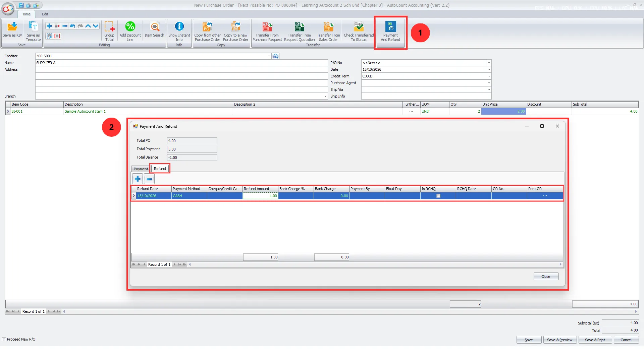Click the Total Payment field
Viewport: 644px width, 362px height.
tap(192, 149)
